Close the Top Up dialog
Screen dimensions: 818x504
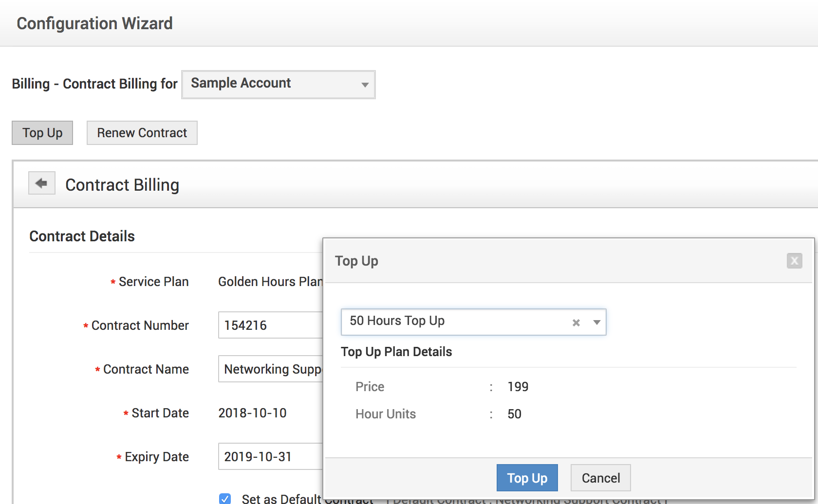coord(794,261)
